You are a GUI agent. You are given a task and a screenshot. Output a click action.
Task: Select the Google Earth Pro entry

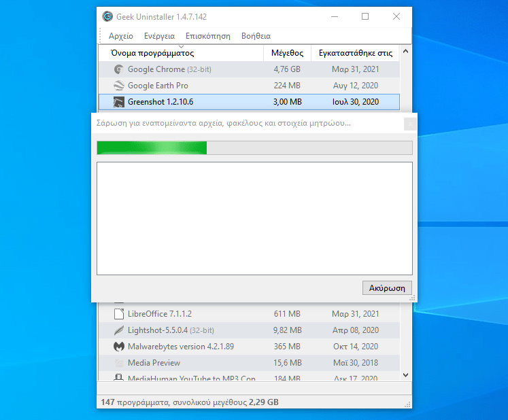[x=249, y=86]
